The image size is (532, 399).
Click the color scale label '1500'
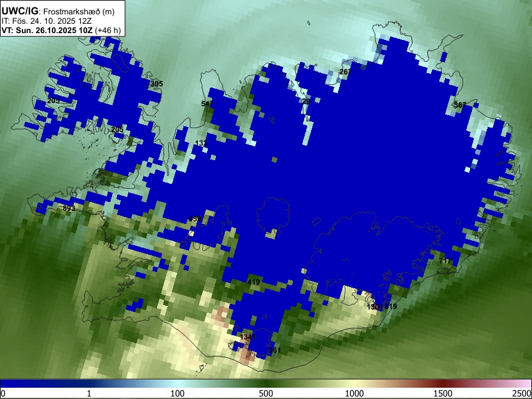(443, 393)
